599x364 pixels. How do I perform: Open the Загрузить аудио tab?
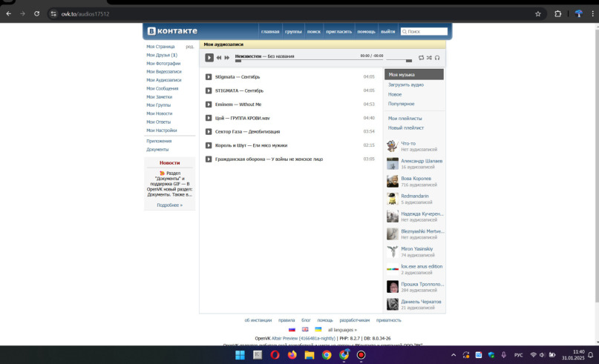click(406, 85)
